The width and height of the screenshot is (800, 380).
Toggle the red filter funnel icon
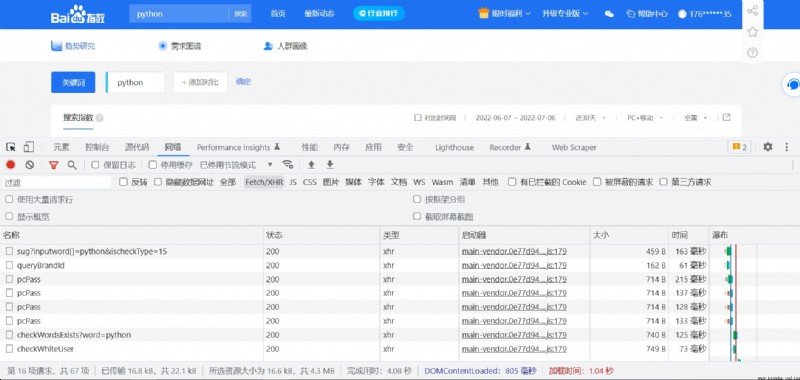54,165
